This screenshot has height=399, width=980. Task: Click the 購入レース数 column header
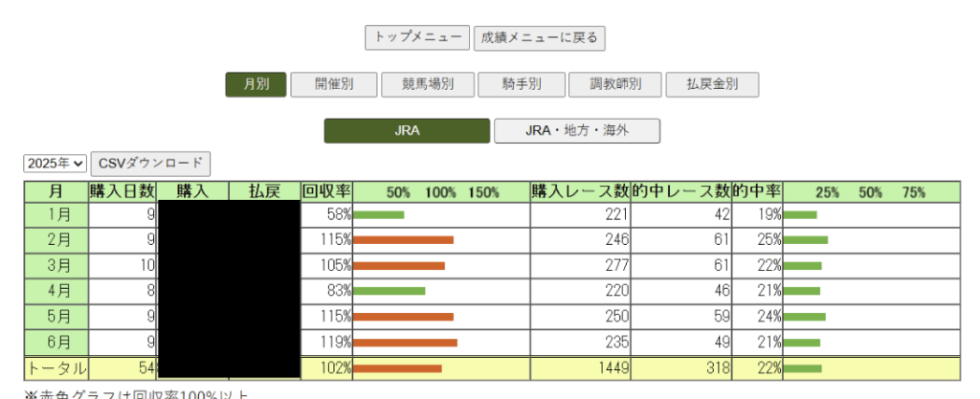pyautogui.click(x=580, y=191)
